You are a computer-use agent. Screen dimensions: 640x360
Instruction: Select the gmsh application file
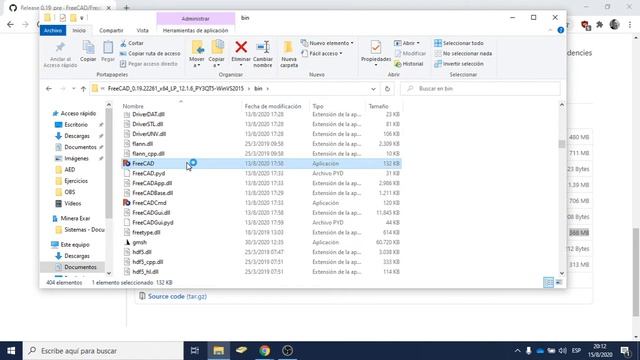tap(261, 242)
